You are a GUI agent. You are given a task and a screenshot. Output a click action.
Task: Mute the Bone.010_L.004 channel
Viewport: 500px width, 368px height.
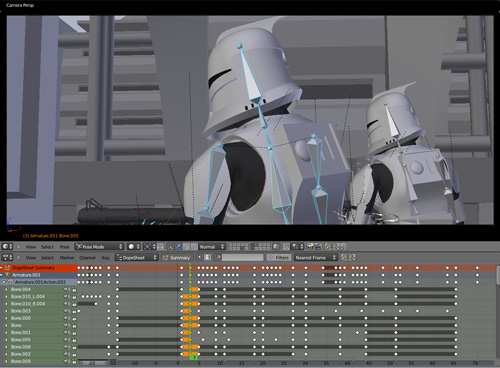click(66, 296)
